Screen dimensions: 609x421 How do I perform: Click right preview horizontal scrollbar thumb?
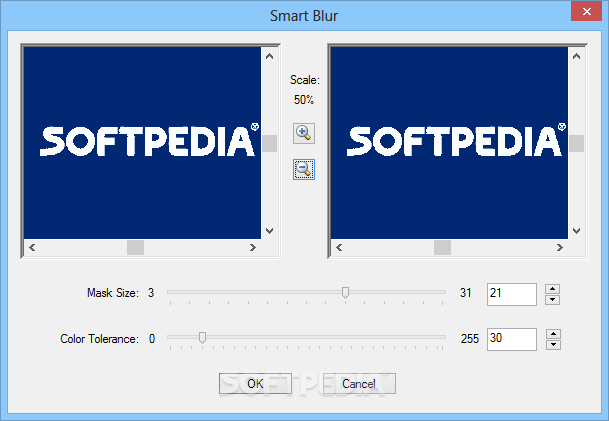pos(442,247)
